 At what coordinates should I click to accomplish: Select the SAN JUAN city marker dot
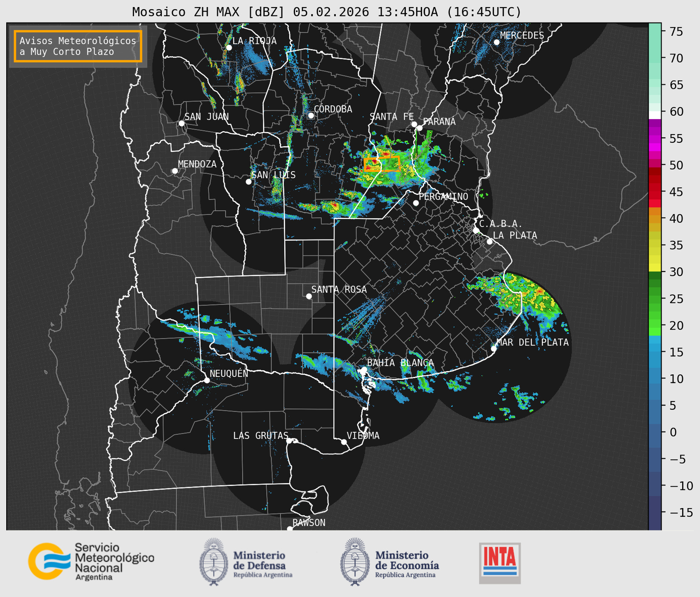181,123
